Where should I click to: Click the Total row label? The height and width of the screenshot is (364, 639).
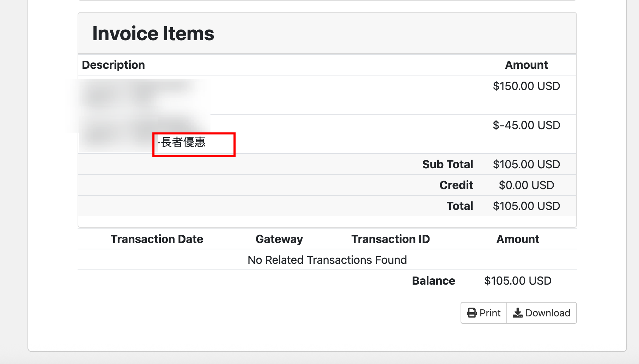460,206
